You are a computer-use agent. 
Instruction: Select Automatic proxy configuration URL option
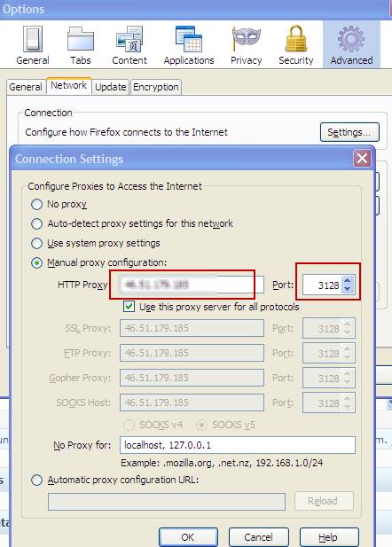point(36,481)
